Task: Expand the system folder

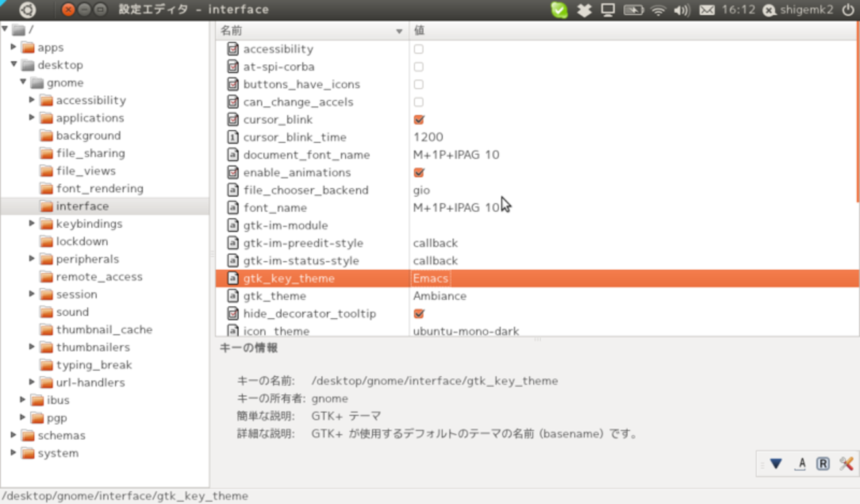Action: coord(14,453)
